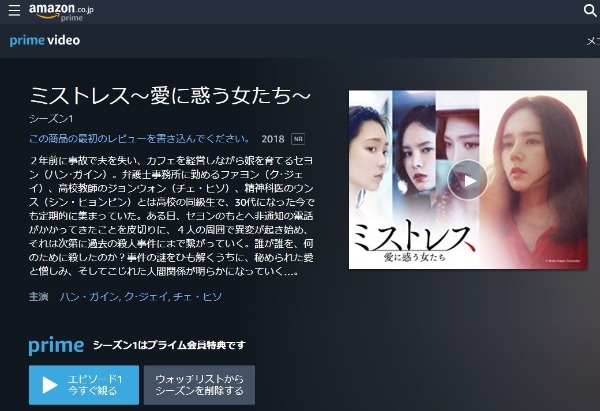Open actor ハン・ガイン's page

89,297
